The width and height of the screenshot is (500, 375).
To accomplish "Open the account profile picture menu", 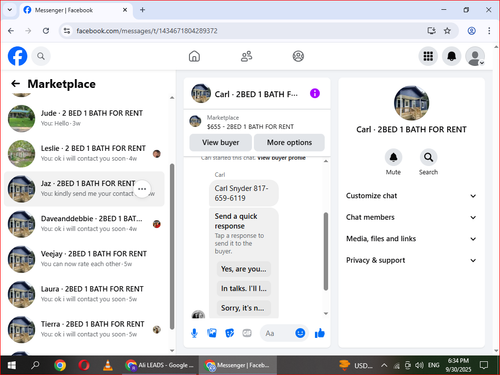I will click(475, 56).
